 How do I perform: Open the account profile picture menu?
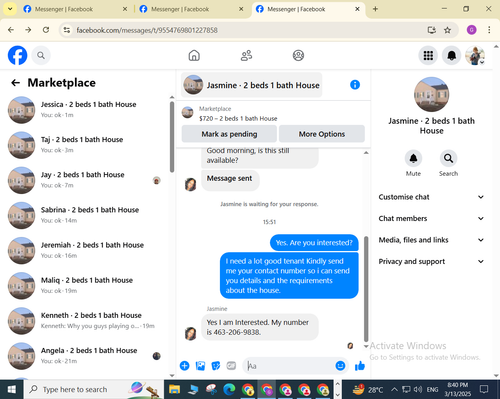click(475, 55)
